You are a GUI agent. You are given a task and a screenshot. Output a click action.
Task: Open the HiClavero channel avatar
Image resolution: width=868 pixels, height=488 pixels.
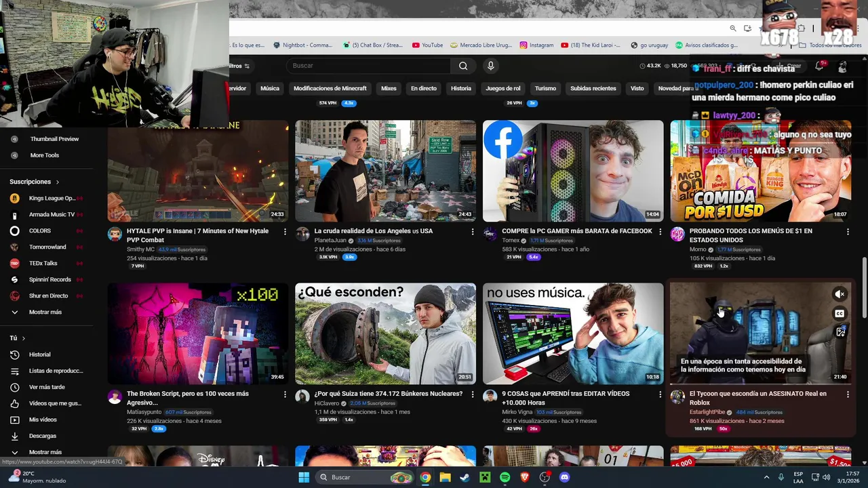click(x=302, y=397)
